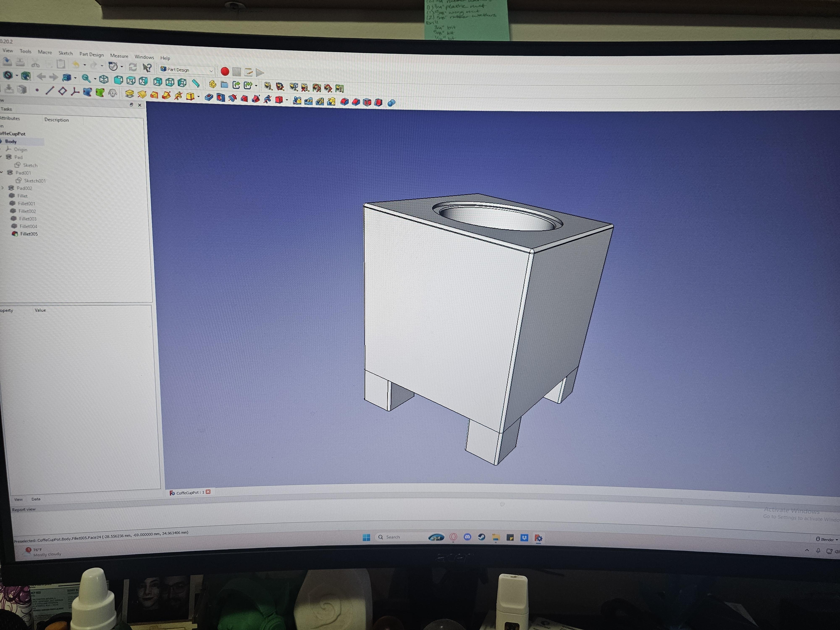Viewport: 840px width, 630px height.
Task: Expand the Pad002 tree node
Action: [x=3, y=188]
